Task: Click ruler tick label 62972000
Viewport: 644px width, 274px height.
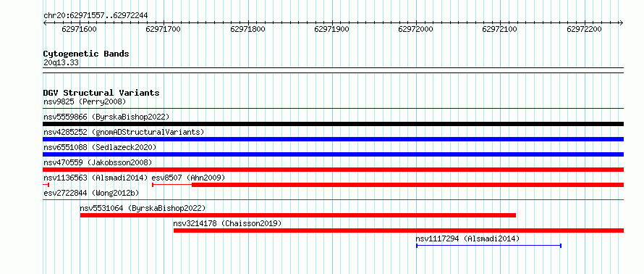Action: 415,29
